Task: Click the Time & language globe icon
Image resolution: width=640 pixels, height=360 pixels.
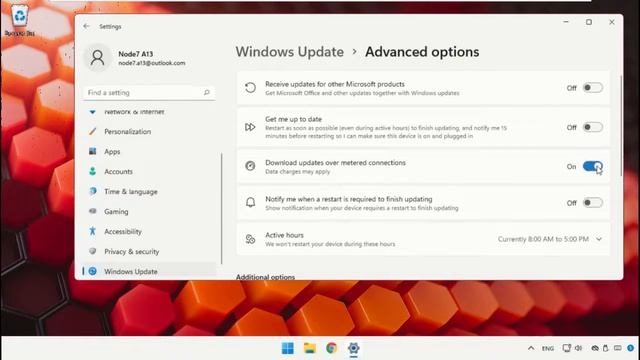Action: click(x=93, y=191)
